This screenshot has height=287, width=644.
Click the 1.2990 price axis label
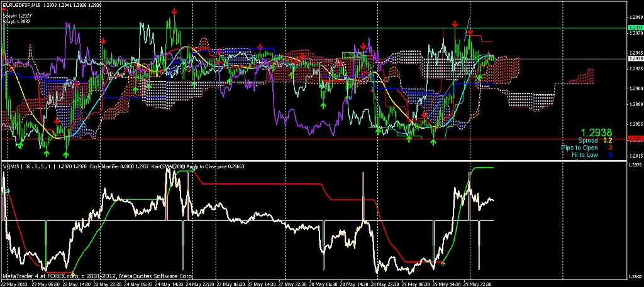(x=635, y=17)
